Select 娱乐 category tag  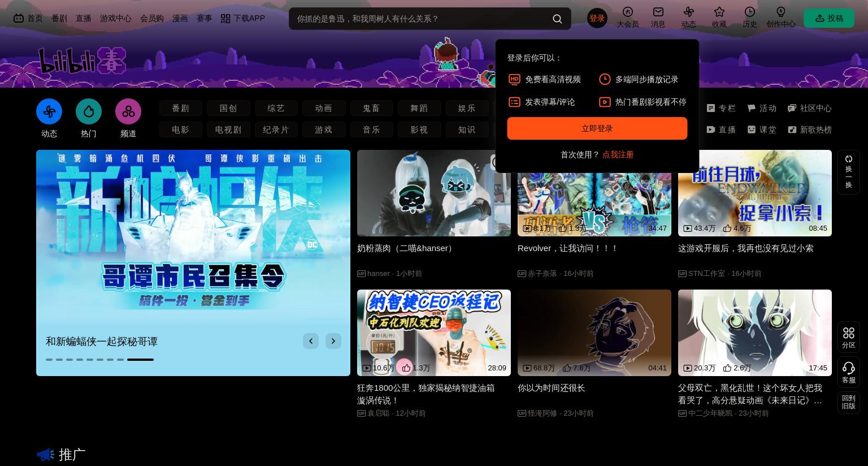pyautogui.click(x=467, y=108)
